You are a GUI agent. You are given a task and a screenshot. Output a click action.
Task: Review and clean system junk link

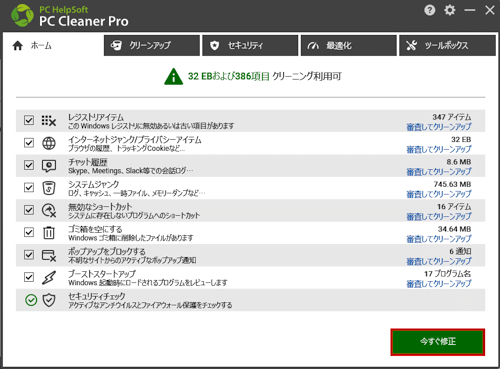tap(439, 194)
